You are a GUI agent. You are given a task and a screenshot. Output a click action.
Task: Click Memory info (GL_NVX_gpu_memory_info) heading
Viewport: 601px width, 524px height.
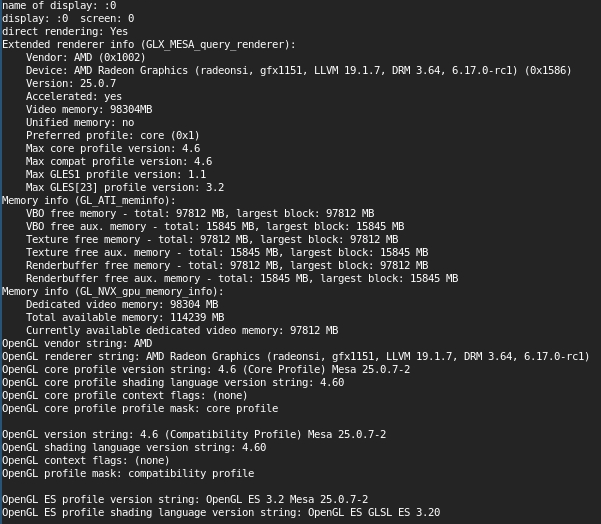tap(113, 292)
